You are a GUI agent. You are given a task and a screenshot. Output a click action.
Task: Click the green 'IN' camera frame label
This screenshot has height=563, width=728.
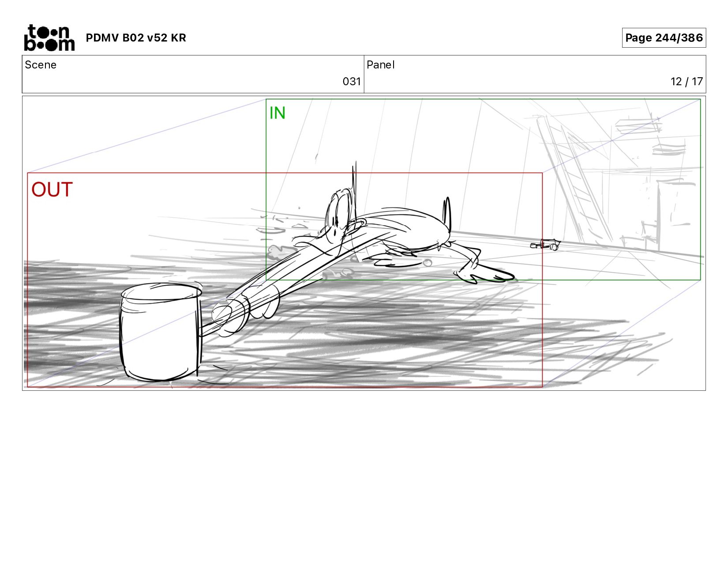[278, 113]
